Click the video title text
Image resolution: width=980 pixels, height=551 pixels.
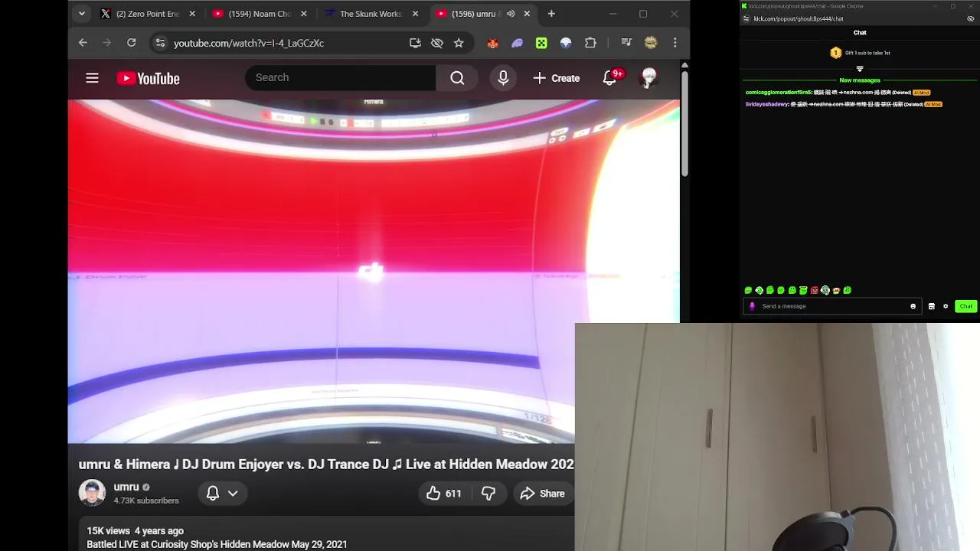(x=326, y=465)
